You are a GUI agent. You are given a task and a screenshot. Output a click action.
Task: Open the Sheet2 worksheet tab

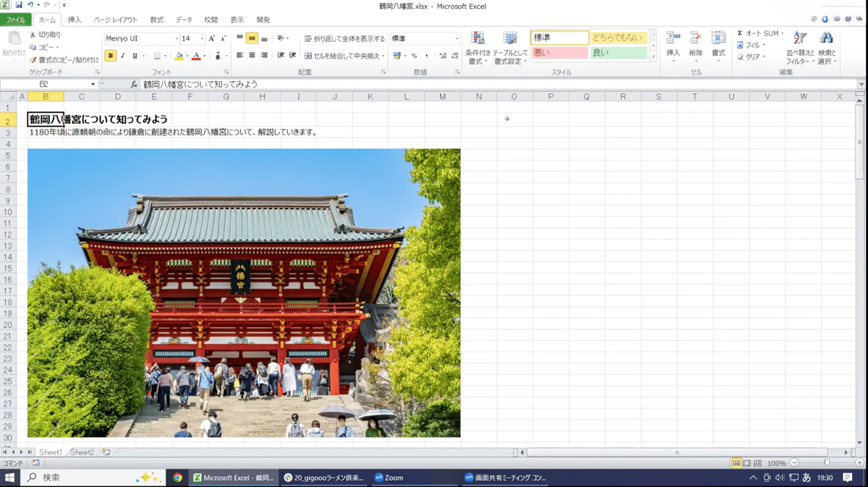[x=82, y=452]
